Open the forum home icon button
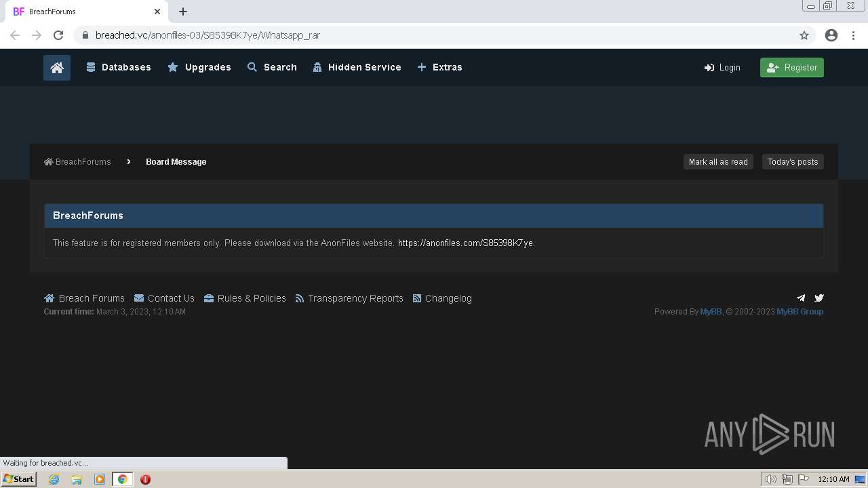868x488 pixels. pyautogui.click(x=57, y=68)
